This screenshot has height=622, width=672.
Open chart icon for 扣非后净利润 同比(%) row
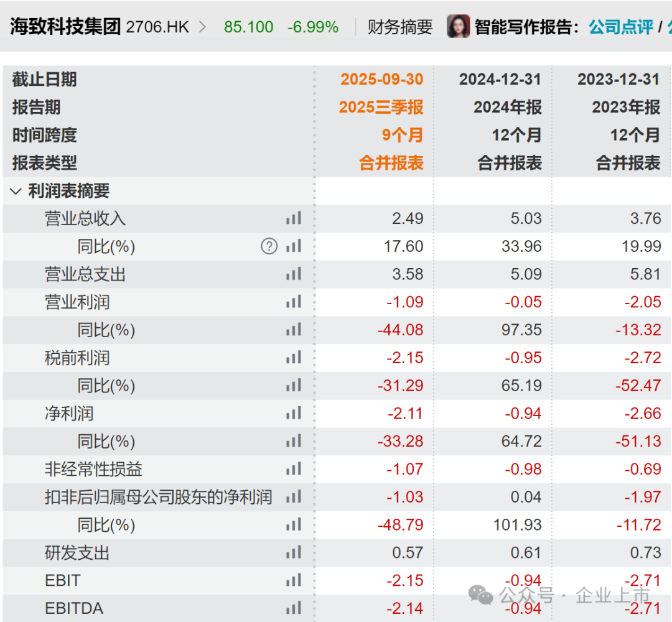(294, 524)
